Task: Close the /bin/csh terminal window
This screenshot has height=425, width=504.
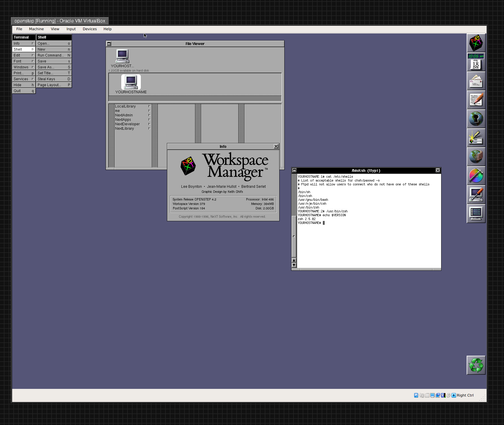Action: click(x=438, y=170)
